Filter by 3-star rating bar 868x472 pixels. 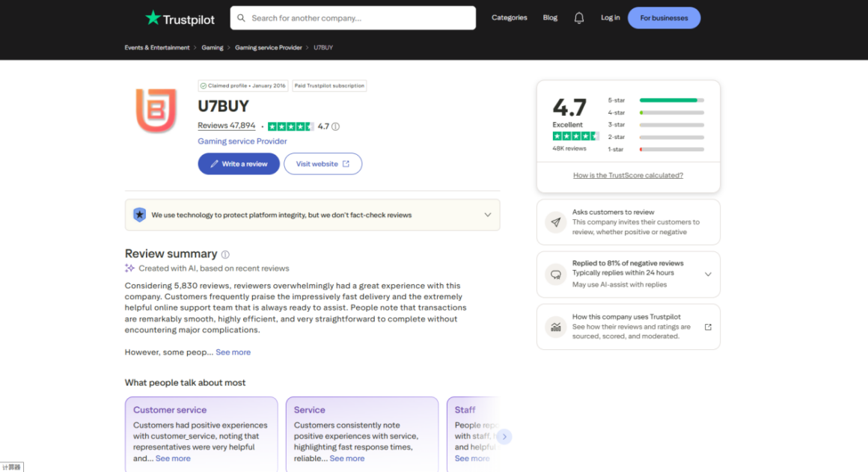pos(656,124)
